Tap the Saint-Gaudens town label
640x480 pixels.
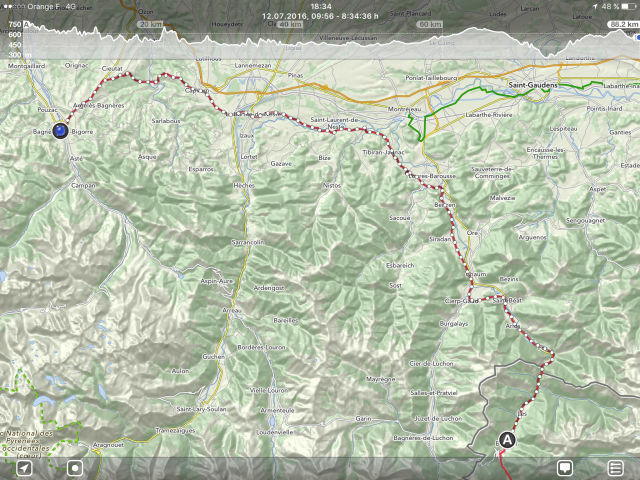pyautogui.click(x=533, y=85)
